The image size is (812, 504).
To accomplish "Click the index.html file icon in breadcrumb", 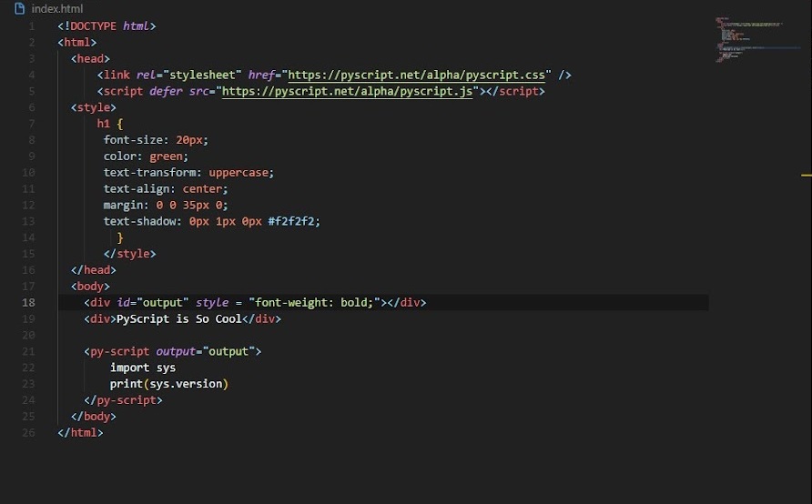I will [x=20, y=8].
